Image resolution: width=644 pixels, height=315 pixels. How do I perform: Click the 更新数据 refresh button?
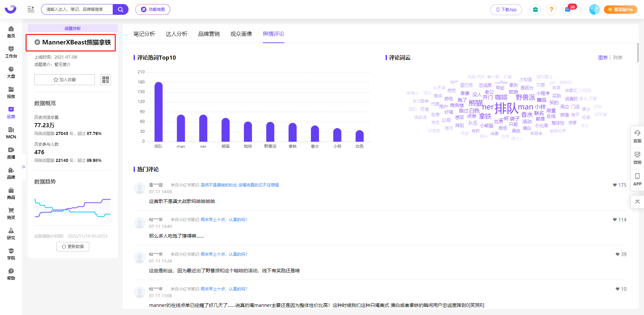click(73, 247)
